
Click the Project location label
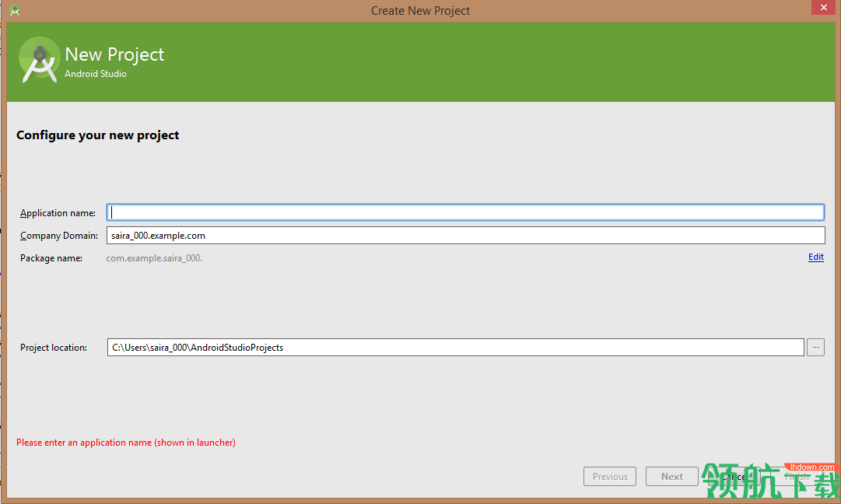pos(52,347)
